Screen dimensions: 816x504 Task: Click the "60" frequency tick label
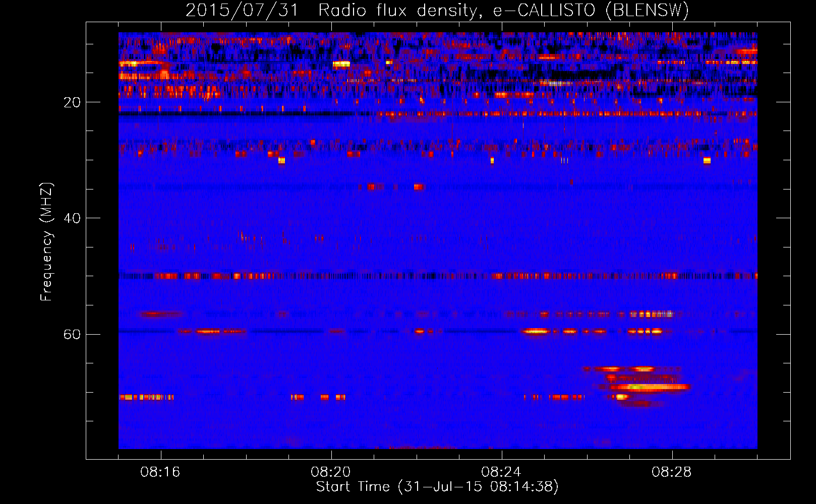pos(72,334)
